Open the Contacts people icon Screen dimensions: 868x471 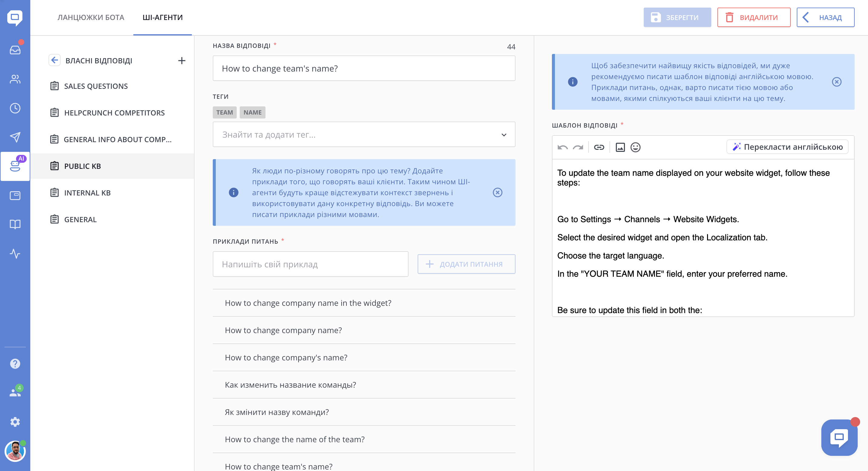point(15,79)
